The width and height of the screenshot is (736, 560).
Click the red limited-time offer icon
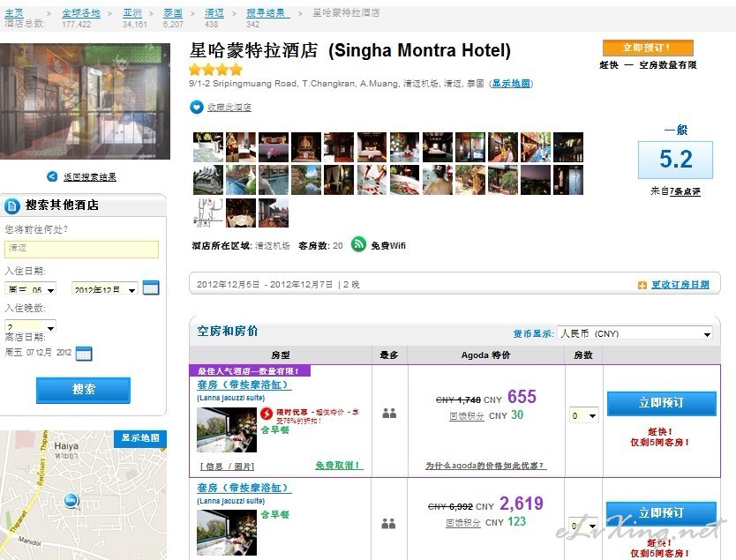click(x=267, y=414)
